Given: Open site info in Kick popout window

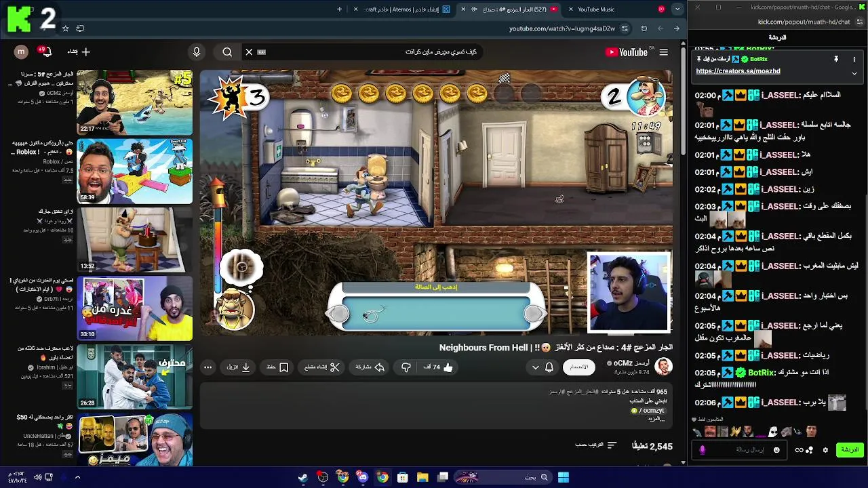Looking at the screenshot, I should 859,22.
